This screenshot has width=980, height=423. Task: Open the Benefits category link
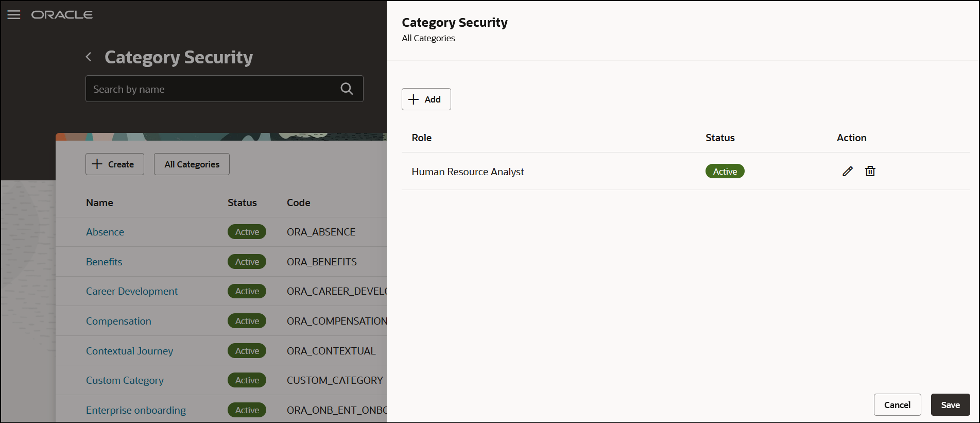[x=104, y=262]
